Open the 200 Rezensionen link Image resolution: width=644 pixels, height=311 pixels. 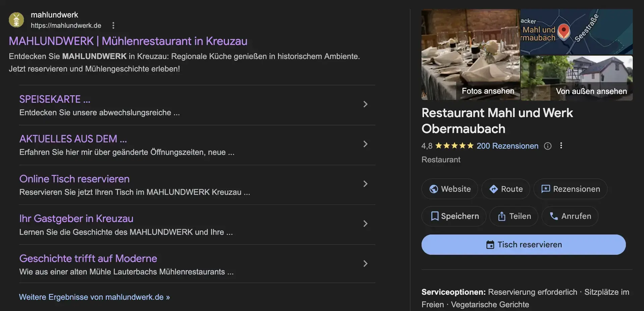(507, 146)
